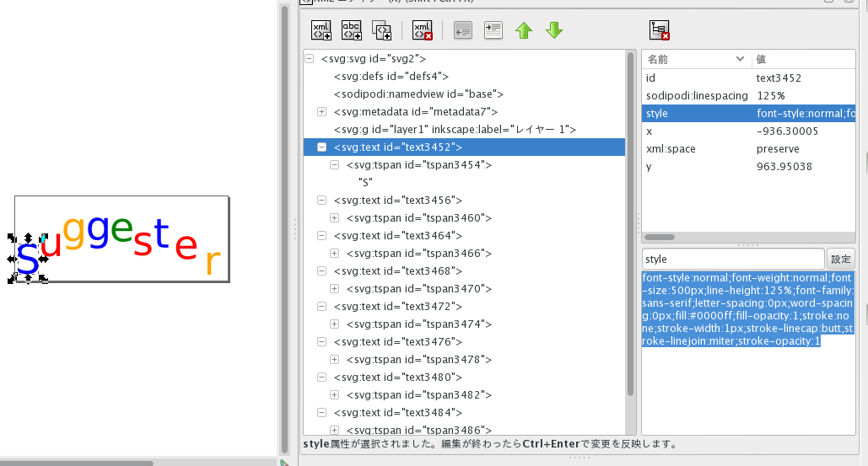Click the red letter e on canvas
868x466 pixels.
pyautogui.click(x=186, y=247)
